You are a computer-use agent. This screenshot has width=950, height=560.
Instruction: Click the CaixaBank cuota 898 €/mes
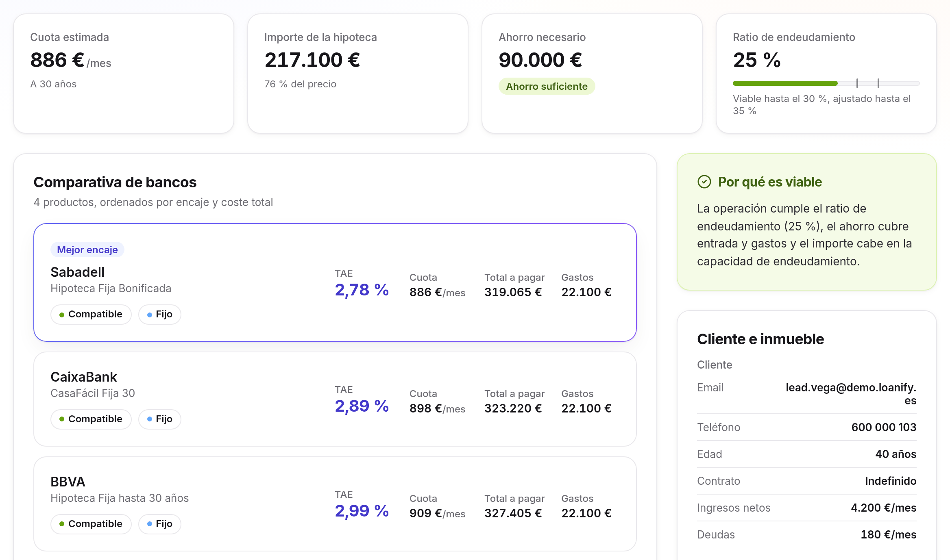point(437,408)
